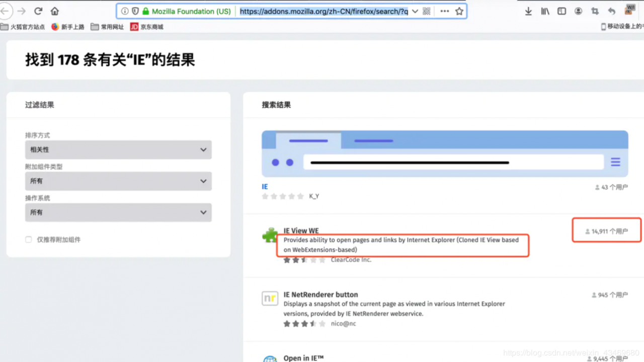Open the browser home page
Viewport: 644px width, 362px height.
tap(55, 11)
